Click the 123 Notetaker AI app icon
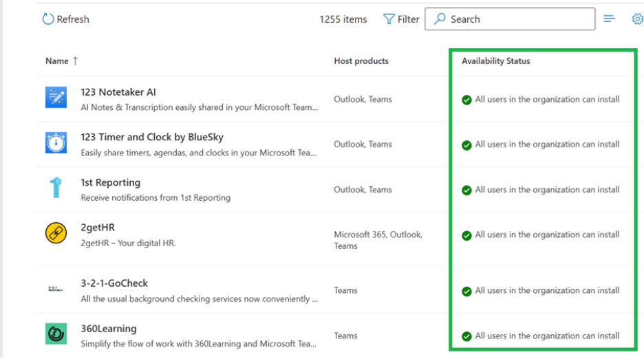 (x=56, y=97)
